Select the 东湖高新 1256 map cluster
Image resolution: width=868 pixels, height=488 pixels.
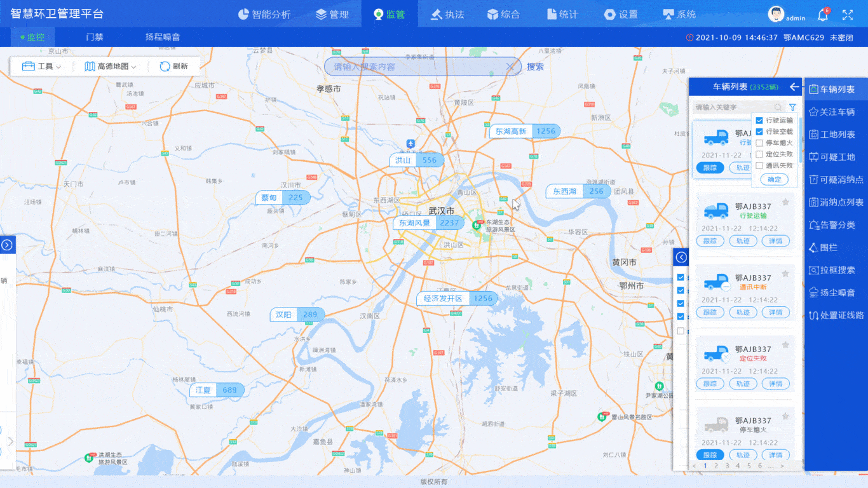pyautogui.click(x=525, y=132)
